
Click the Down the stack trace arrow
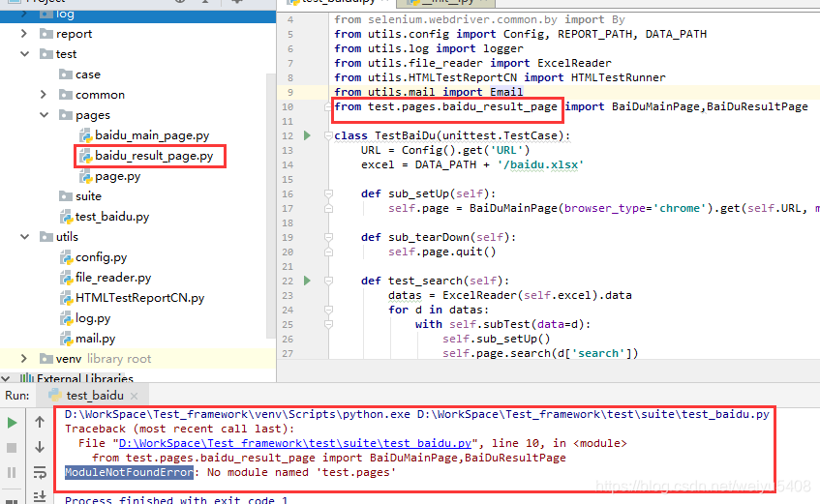[40, 447]
